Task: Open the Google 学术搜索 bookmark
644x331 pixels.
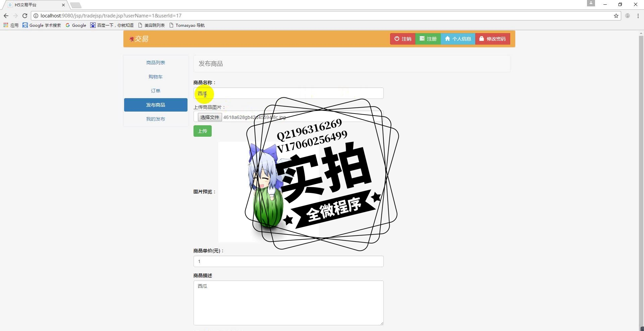Action: pos(42,25)
